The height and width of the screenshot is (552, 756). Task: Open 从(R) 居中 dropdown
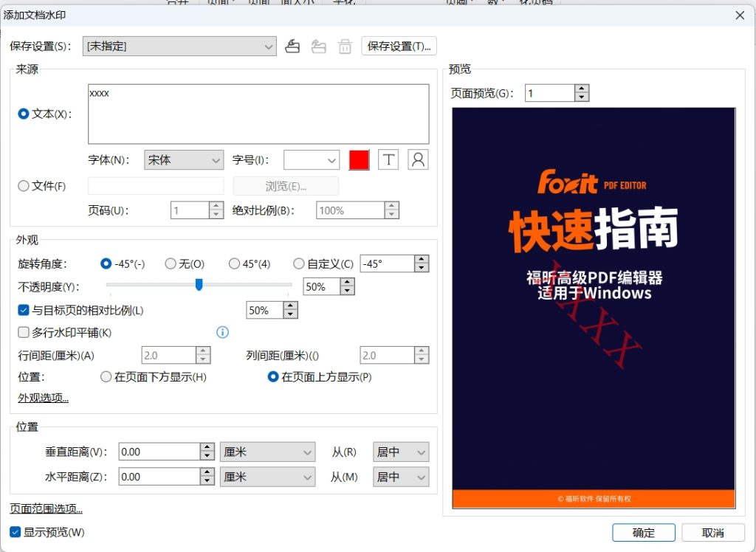click(x=401, y=452)
